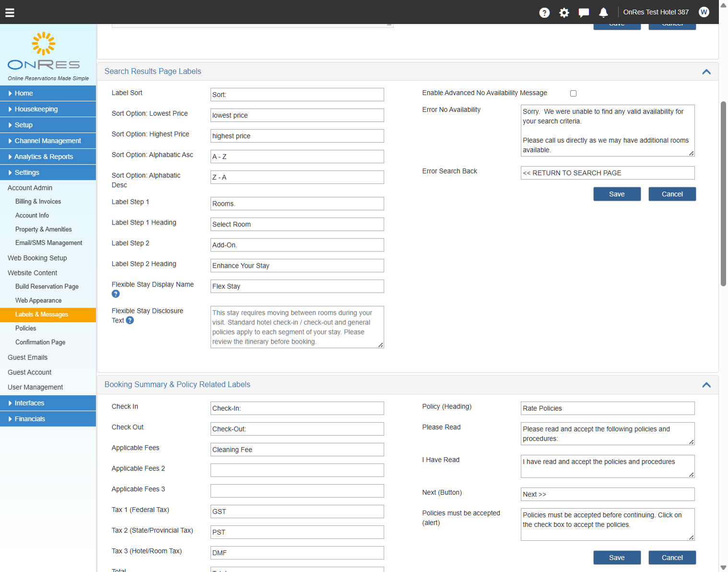This screenshot has height=572, width=728.
Task: Click the Label Step 2 Add-On field
Action: [x=297, y=245]
